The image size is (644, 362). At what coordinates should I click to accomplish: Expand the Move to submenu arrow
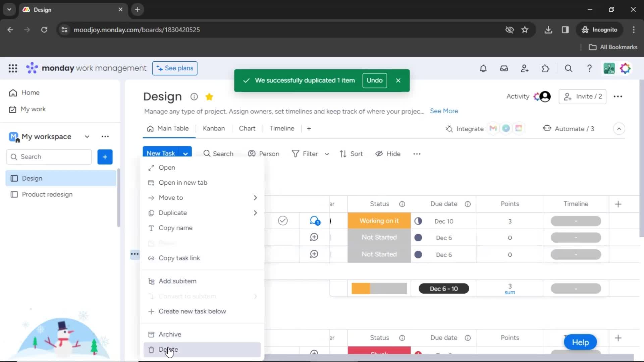pos(255,197)
